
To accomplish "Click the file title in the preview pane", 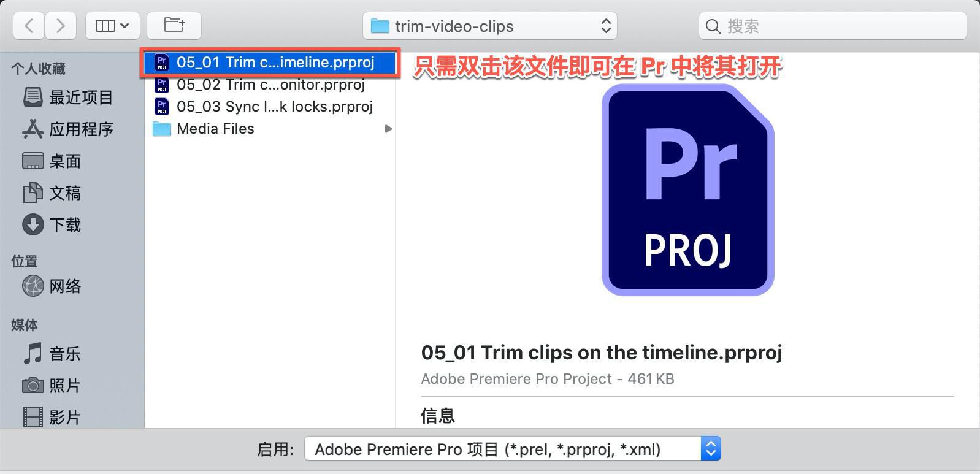I will point(602,353).
